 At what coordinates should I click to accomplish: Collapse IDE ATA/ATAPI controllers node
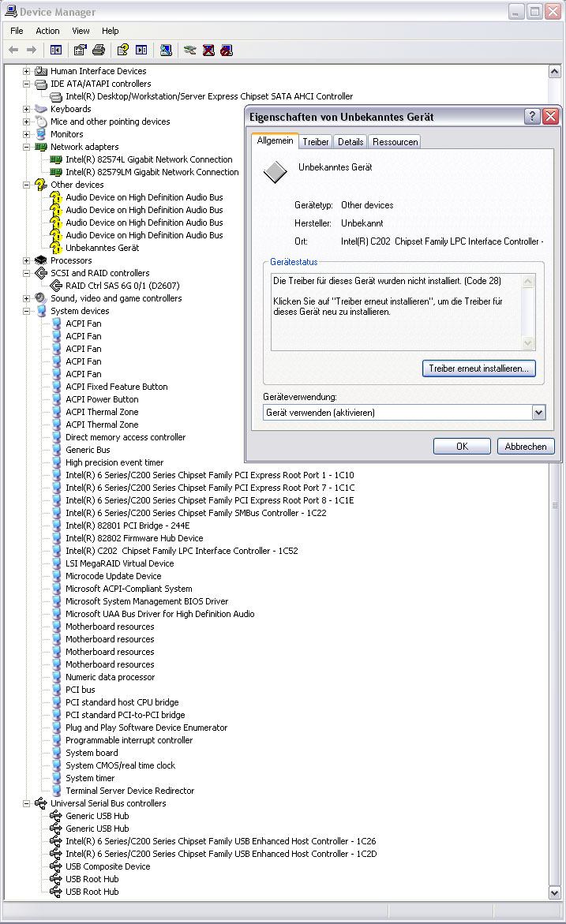pos(26,84)
